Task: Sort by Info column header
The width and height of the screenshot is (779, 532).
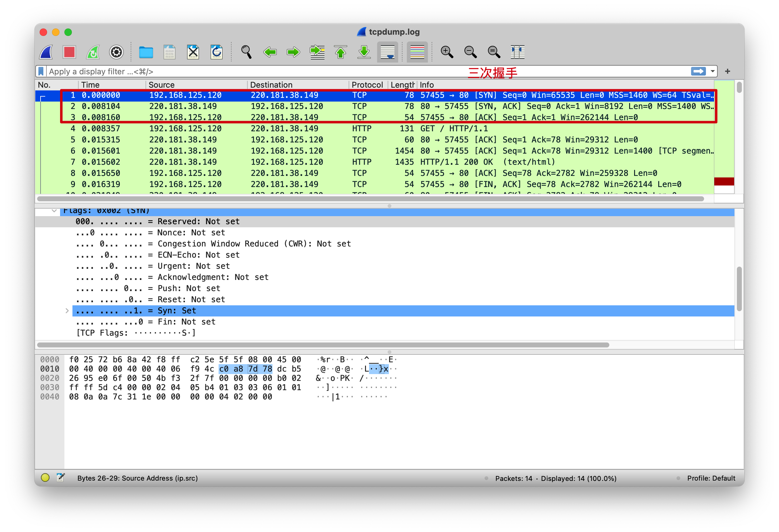Action: click(x=566, y=85)
